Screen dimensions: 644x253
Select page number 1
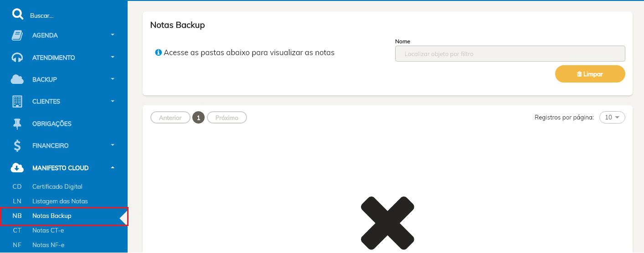coord(198,118)
